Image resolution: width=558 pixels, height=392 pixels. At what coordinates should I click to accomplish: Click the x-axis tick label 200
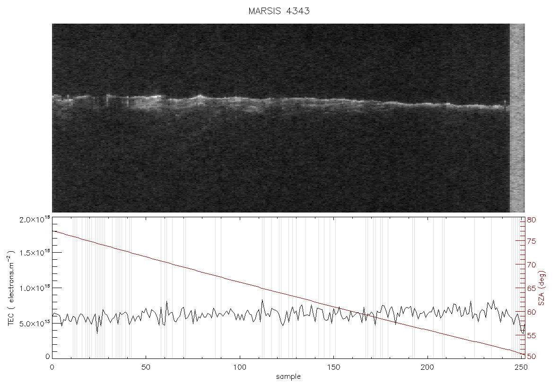point(427,367)
